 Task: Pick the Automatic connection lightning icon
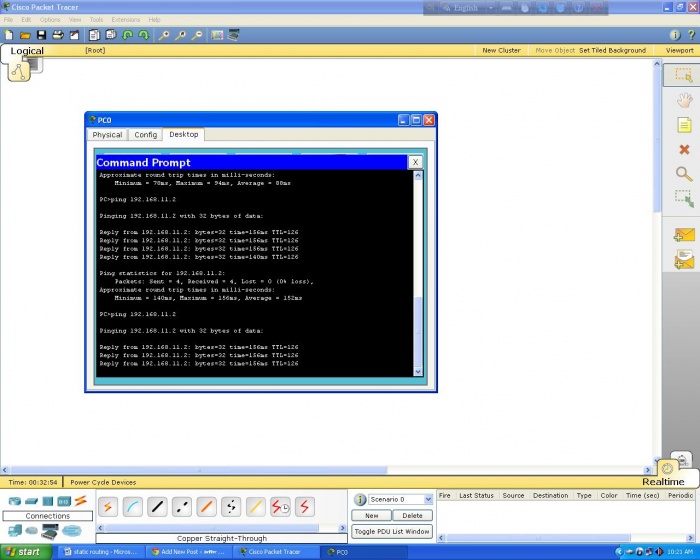click(107, 507)
